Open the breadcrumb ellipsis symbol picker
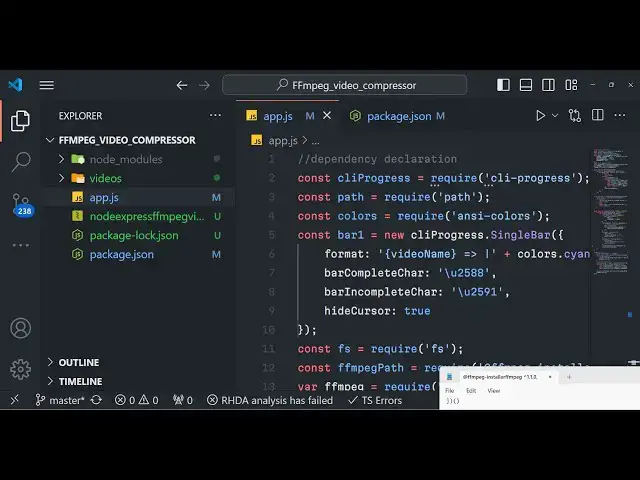The width and height of the screenshot is (640, 480). point(316,141)
